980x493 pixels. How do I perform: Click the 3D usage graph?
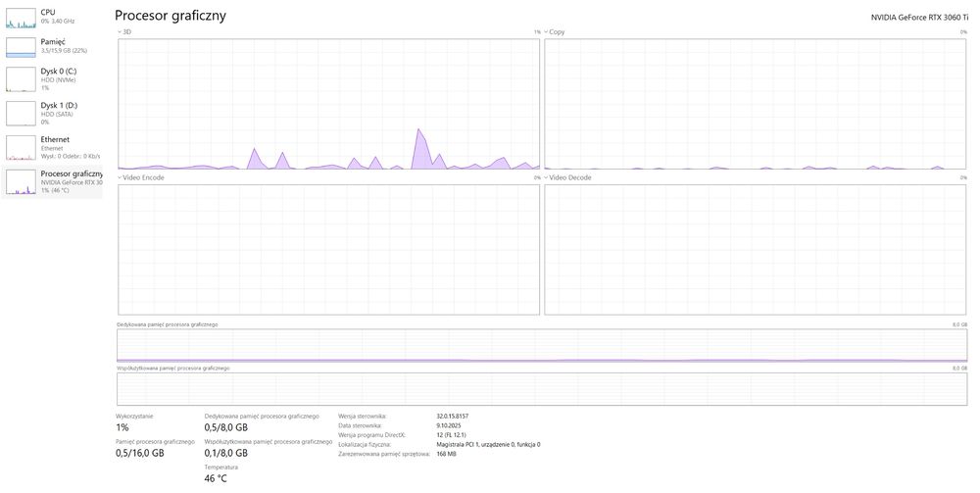click(x=328, y=104)
